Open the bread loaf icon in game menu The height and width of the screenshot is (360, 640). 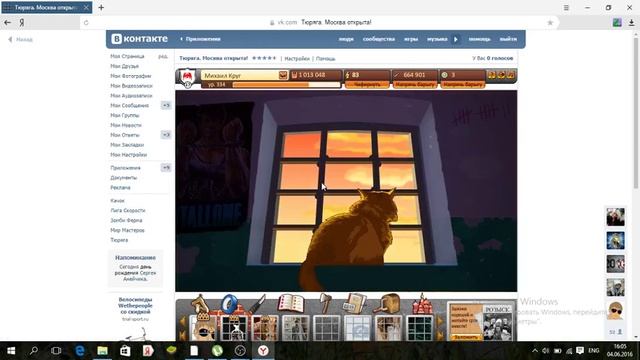(x=388, y=304)
